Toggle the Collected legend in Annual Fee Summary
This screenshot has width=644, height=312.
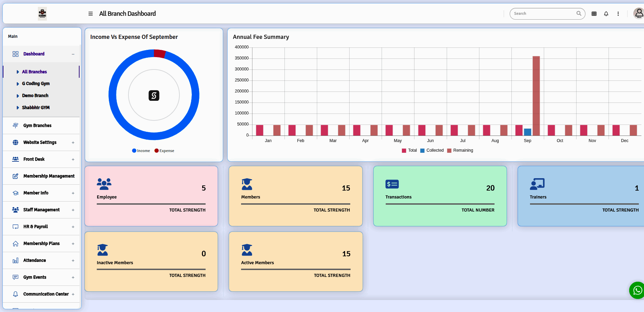pos(432,150)
